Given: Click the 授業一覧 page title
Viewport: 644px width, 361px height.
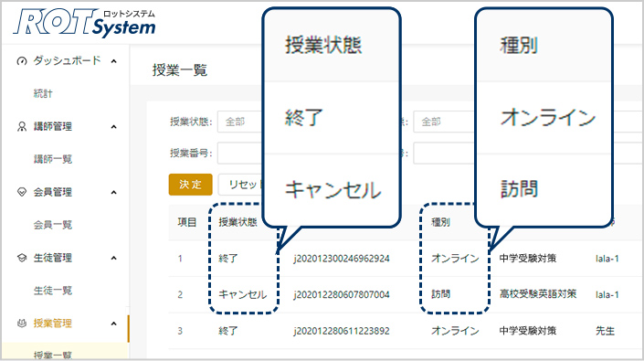Looking at the screenshot, I should pos(179,69).
